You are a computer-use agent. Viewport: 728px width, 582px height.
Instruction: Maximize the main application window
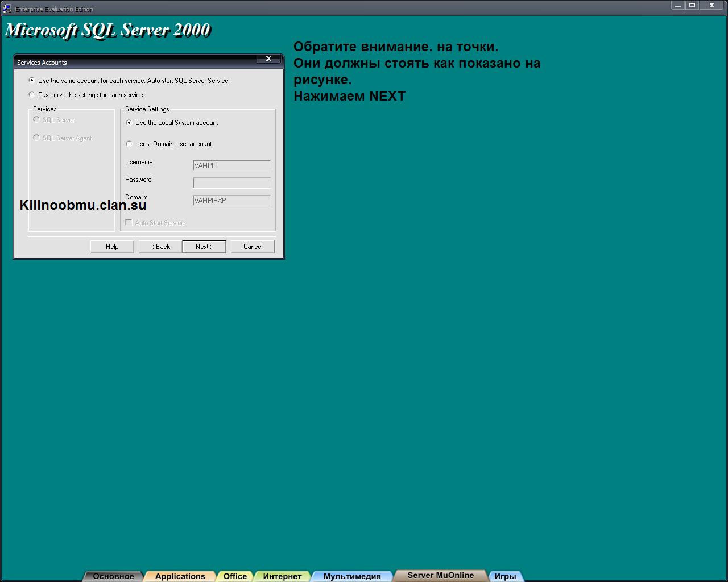[x=692, y=6]
